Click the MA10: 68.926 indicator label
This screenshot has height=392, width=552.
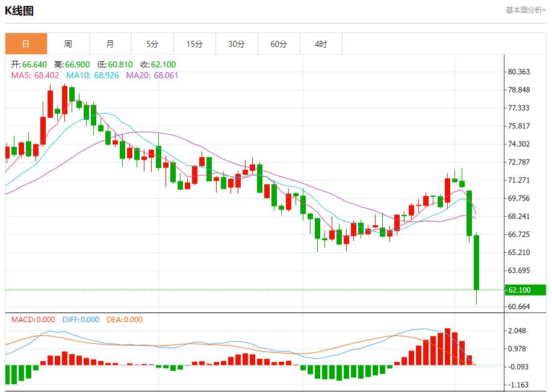point(93,75)
